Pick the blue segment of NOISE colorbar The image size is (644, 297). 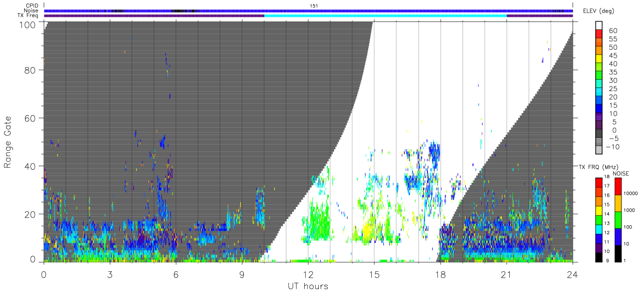click(617, 236)
